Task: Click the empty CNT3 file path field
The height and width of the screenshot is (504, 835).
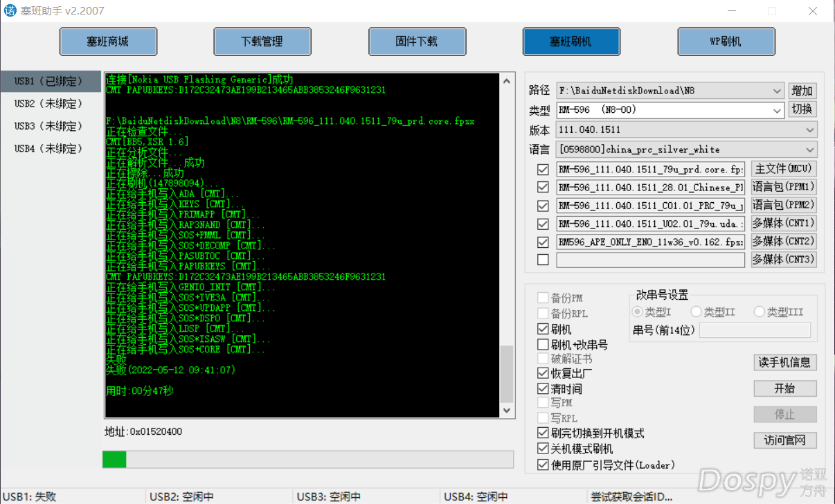Action: [650, 260]
